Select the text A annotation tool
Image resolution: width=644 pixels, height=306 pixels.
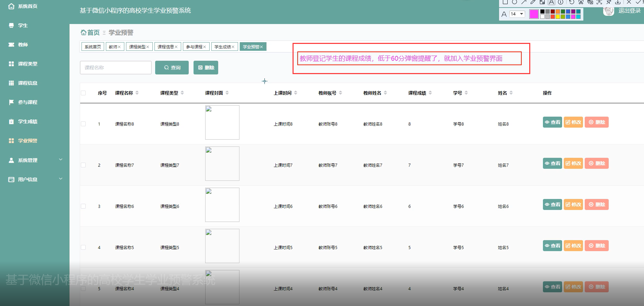coord(552,2)
